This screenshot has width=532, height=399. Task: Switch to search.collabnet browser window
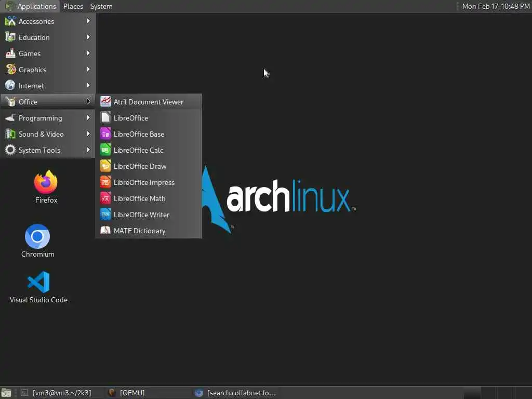(235, 393)
